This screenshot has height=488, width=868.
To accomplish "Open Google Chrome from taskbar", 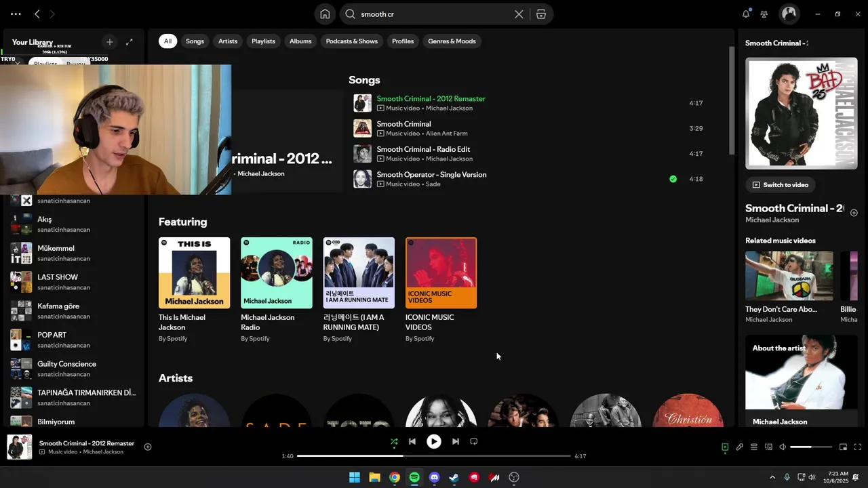I will [394, 477].
